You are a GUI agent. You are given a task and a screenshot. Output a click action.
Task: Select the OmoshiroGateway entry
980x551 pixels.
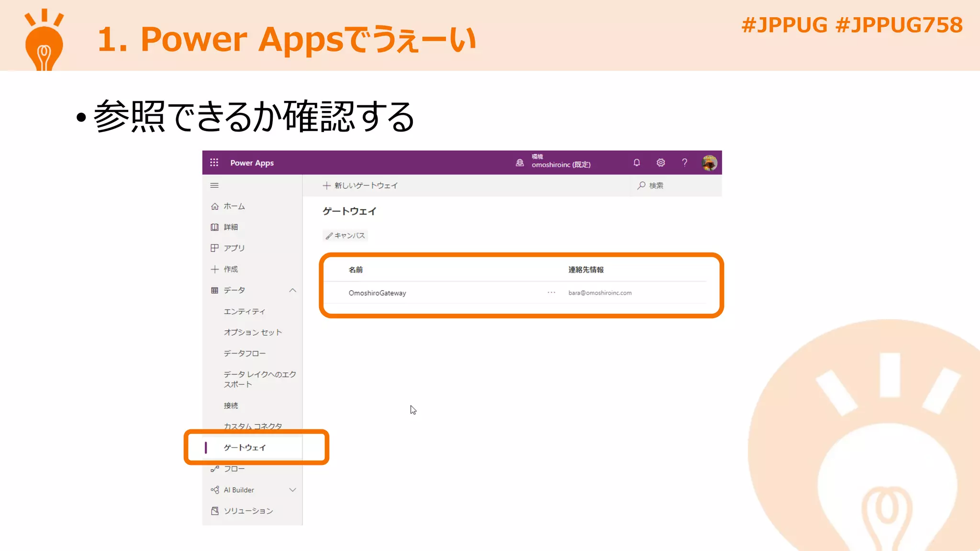(x=377, y=293)
